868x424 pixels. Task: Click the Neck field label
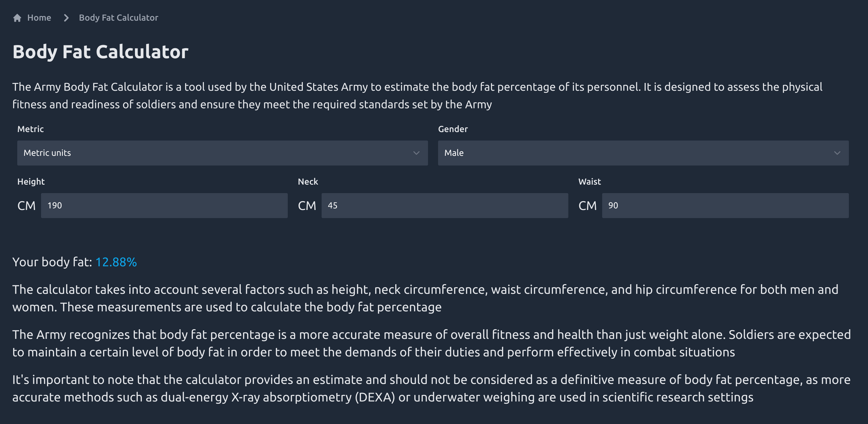point(308,181)
